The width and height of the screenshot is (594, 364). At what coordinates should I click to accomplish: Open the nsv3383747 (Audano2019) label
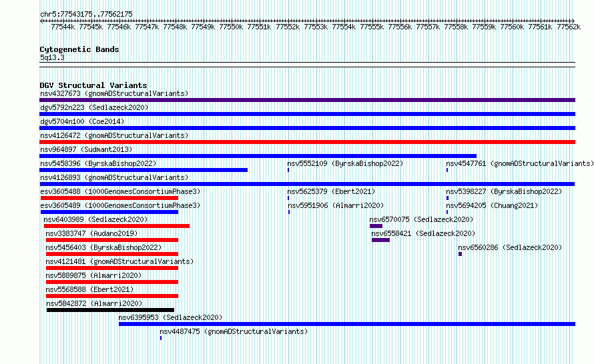(91, 233)
